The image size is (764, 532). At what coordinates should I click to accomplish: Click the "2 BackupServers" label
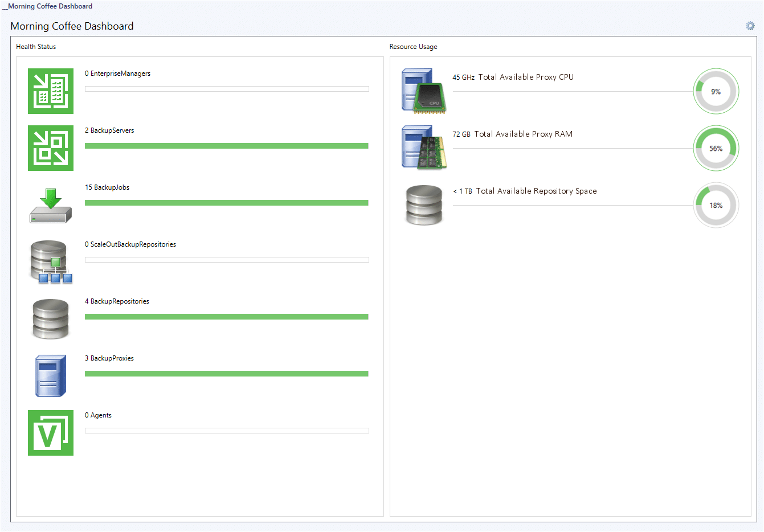click(x=109, y=130)
